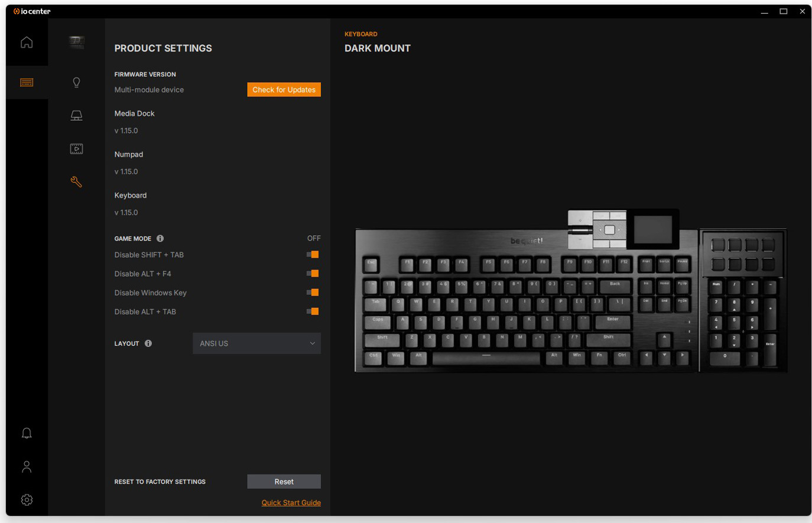Toggle Disable SHIFT + TAB switch
Screen dimensions: 812x523
click(313, 255)
